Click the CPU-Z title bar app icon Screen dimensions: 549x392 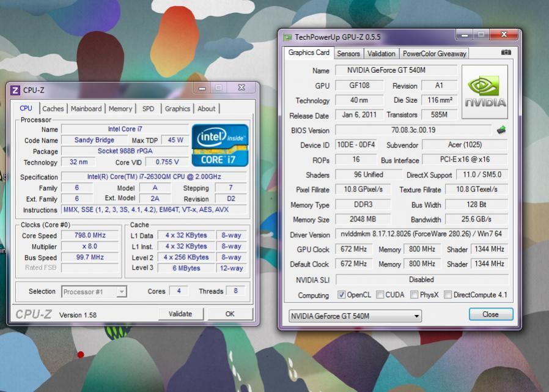click(15, 91)
